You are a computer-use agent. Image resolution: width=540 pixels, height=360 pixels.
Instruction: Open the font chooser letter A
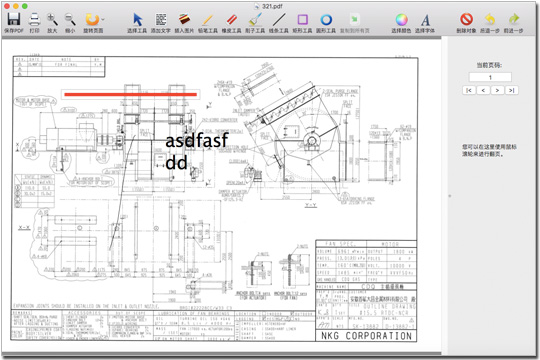425,20
